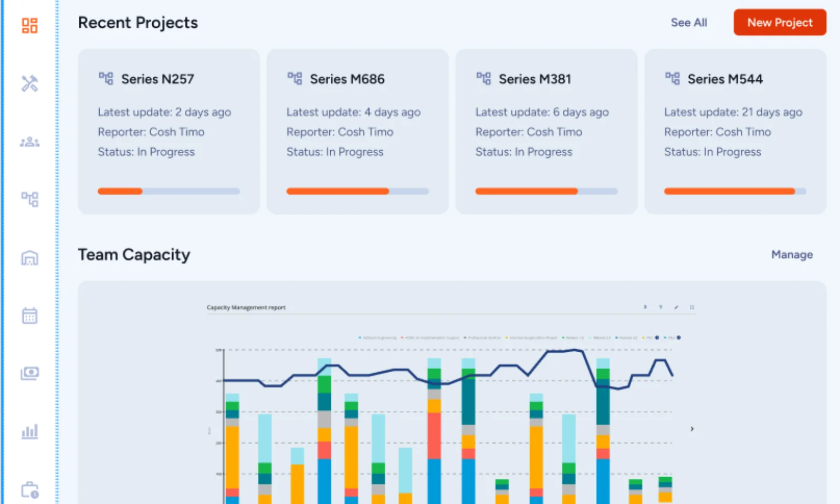Expand the capacity chart to fullscreen
The width and height of the screenshot is (840, 504).
point(692,307)
